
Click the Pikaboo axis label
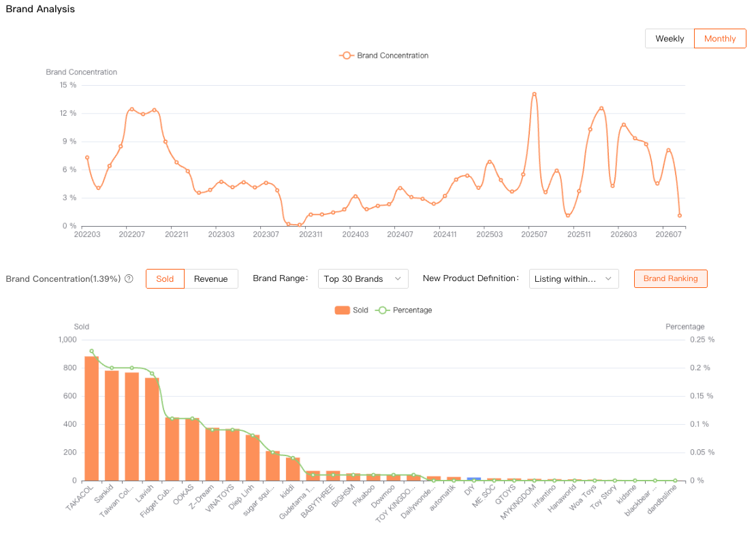364,496
